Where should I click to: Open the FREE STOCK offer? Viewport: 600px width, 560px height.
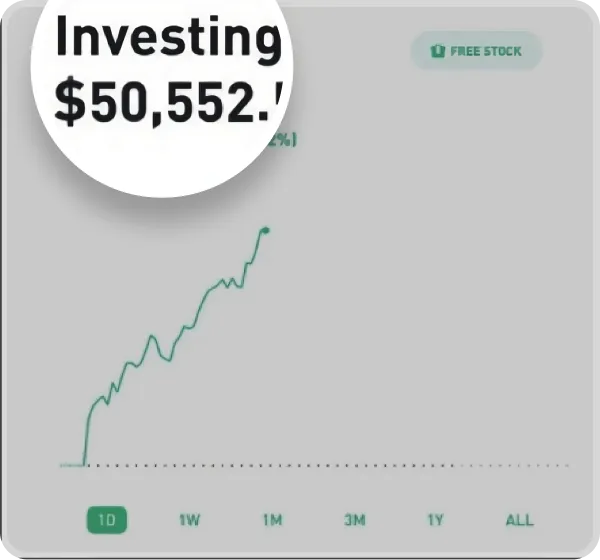[476, 51]
